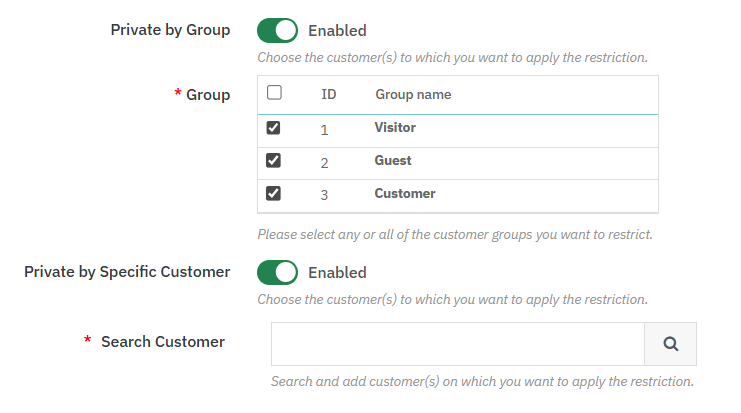Click the Group name column header
The image size is (741, 413).
(x=413, y=95)
